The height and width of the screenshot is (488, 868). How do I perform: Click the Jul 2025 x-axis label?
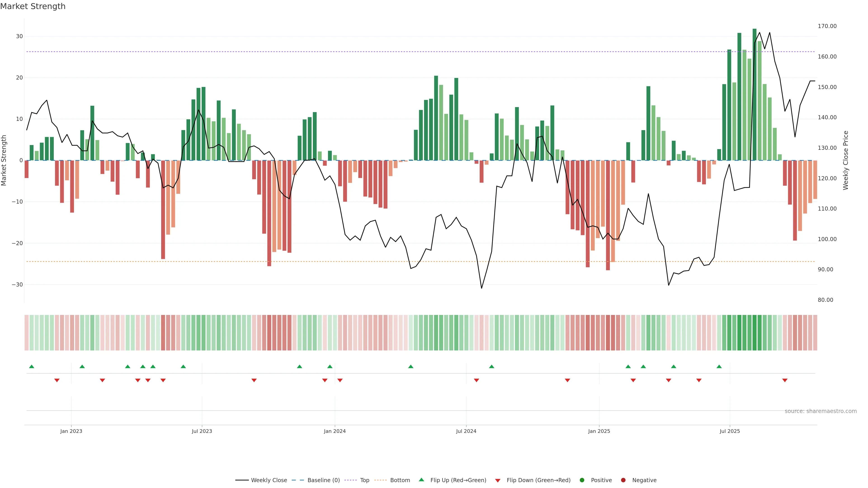(729, 431)
